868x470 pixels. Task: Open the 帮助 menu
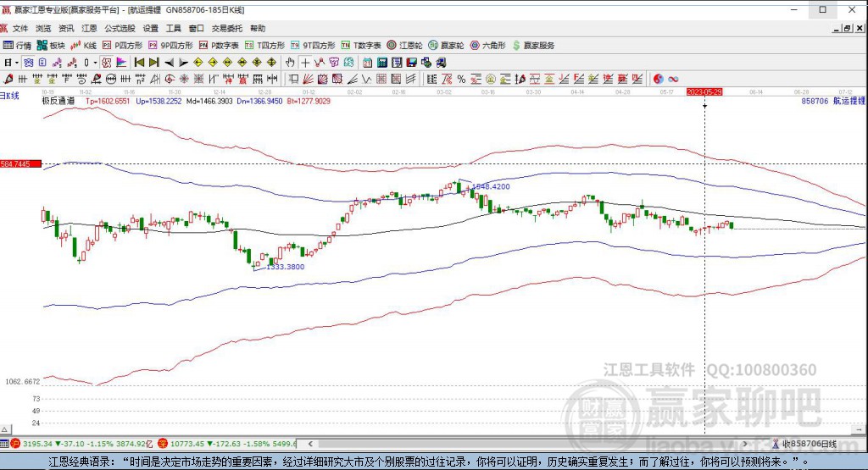point(258,28)
